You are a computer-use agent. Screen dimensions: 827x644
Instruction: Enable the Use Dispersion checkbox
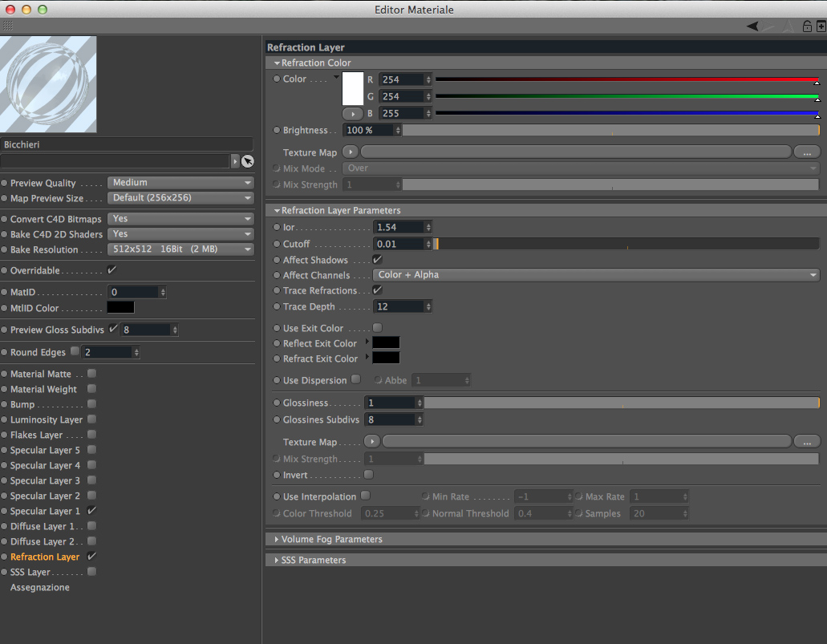356,379
